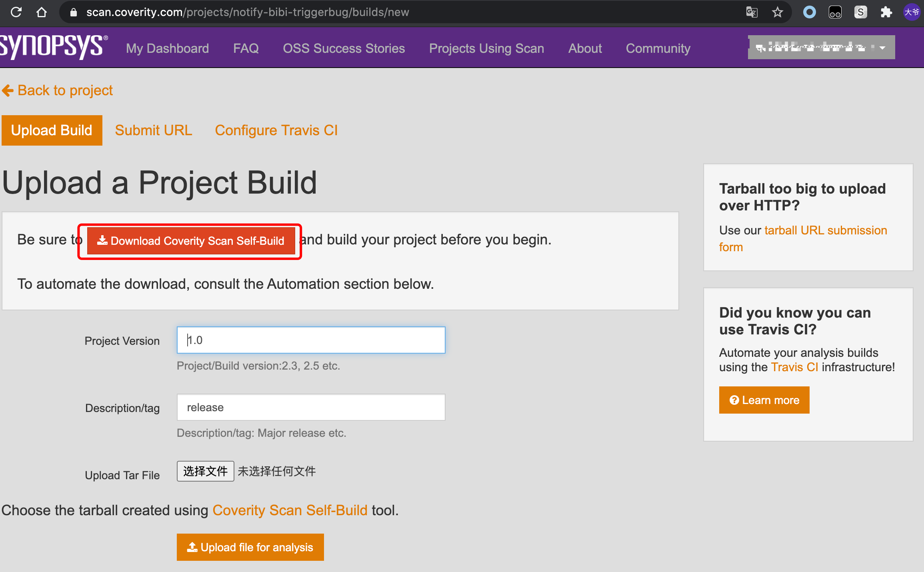The height and width of the screenshot is (572, 924).
Task: Open My Dashboard in navigation
Action: click(x=167, y=48)
